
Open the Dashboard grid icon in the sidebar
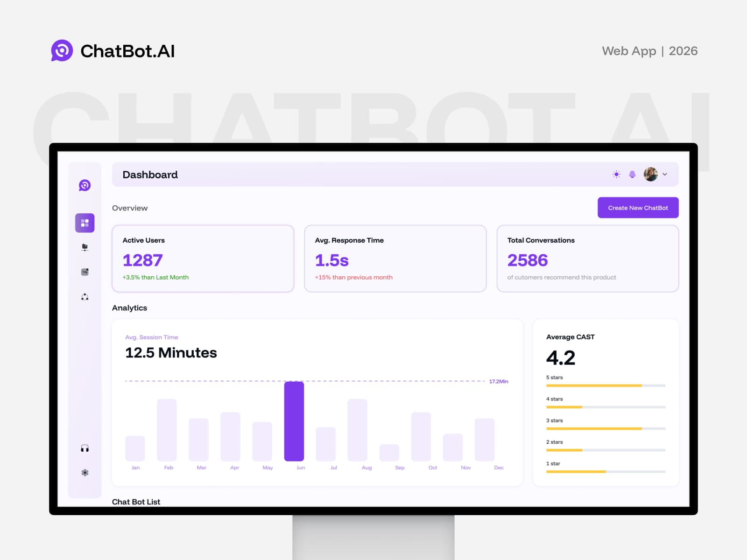(x=85, y=223)
